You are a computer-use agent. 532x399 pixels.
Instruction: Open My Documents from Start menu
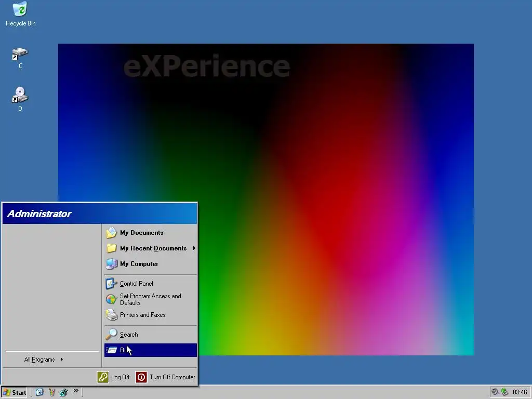151,233
